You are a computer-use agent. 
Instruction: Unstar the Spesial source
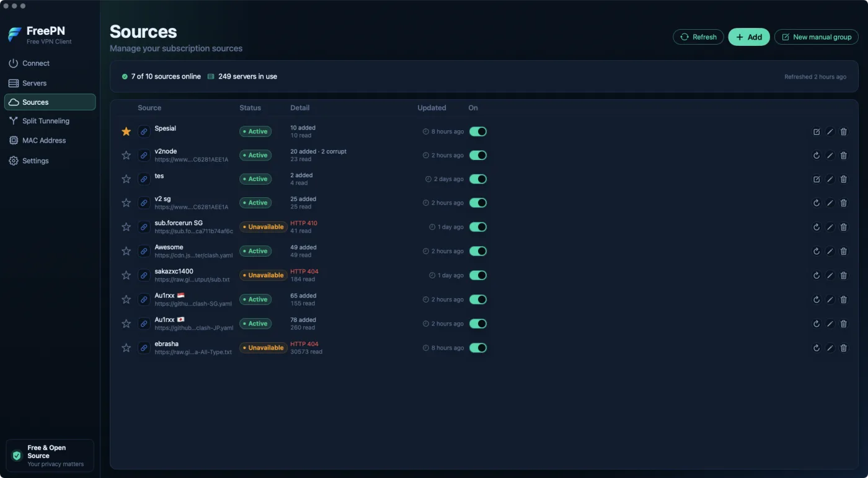[126, 131]
